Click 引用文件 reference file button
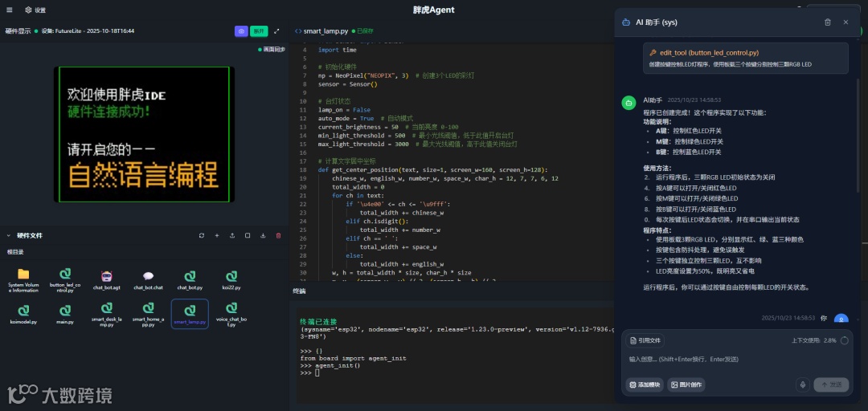This screenshot has width=868, height=411. coord(645,340)
